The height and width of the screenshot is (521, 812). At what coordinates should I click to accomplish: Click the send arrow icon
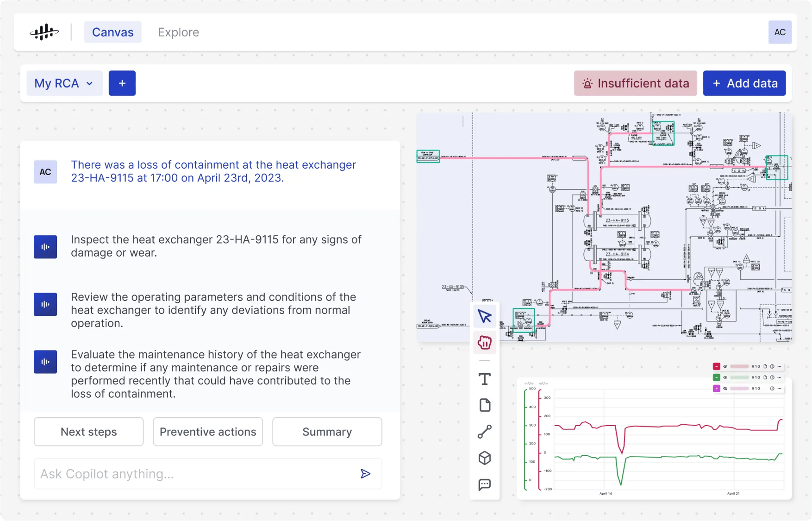click(365, 474)
